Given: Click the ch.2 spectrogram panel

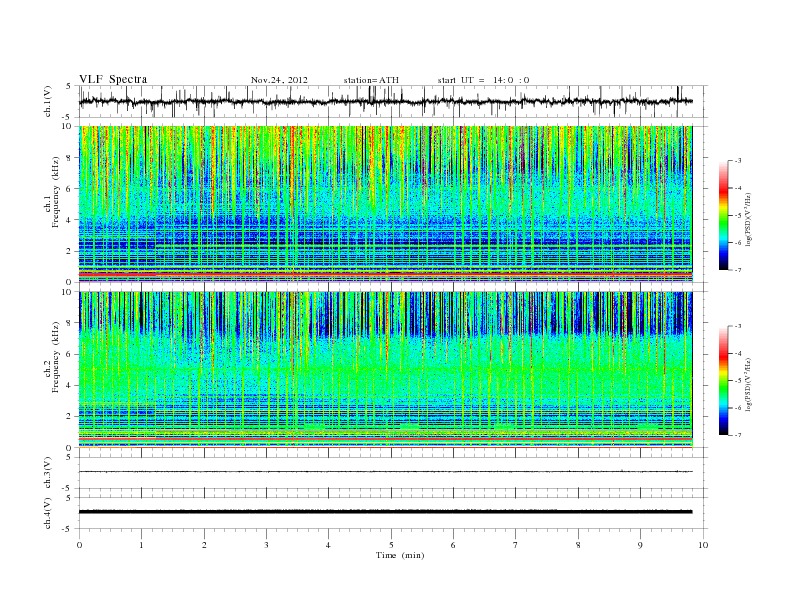Looking at the screenshot, I should [385, 370].
